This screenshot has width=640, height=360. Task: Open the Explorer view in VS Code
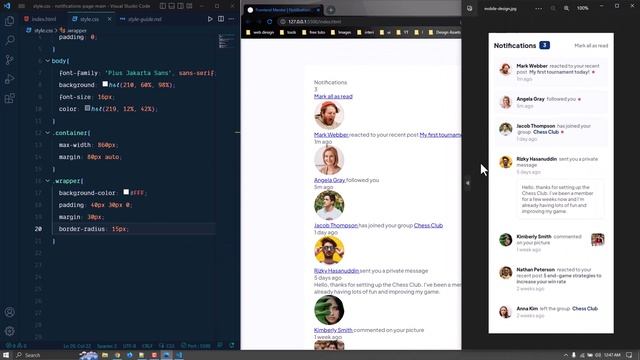(9, 21)
